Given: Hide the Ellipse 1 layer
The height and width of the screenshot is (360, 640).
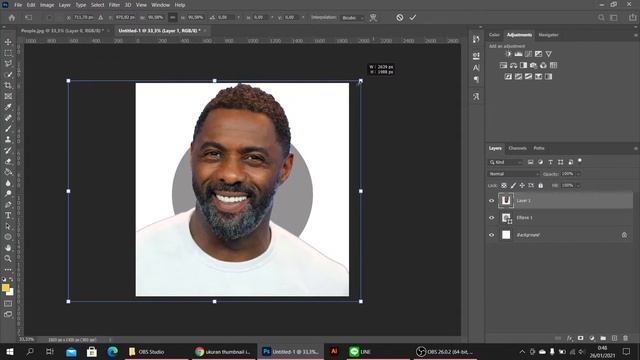Looking at the screenshot, I should [x=491, y=218].
